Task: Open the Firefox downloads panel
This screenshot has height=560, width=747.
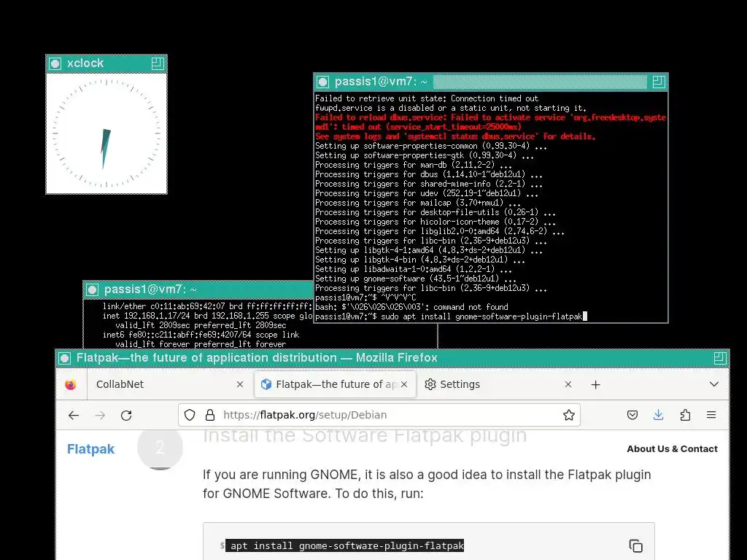Action: (x=659, y=415)
